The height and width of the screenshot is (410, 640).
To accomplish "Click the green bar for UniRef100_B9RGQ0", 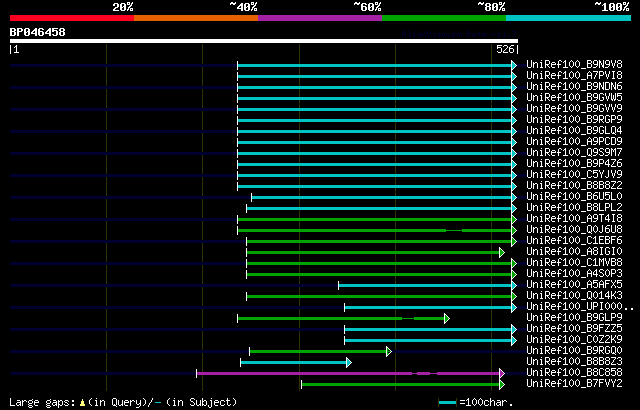I will 318,351.
